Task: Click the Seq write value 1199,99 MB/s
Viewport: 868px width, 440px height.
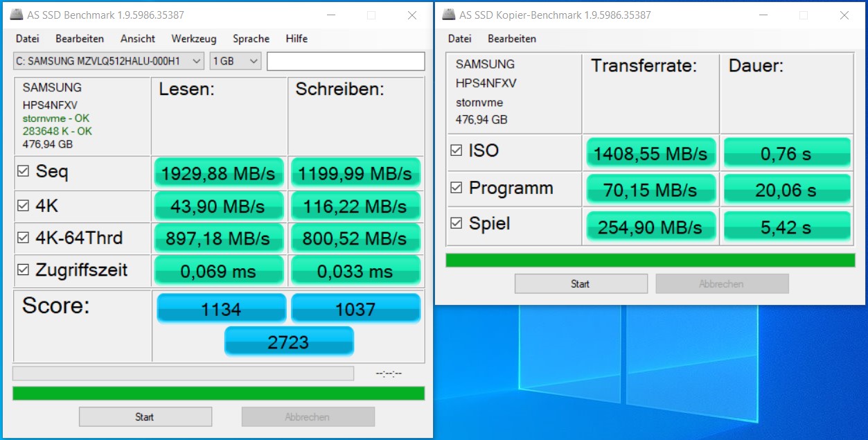Action: 355,173
